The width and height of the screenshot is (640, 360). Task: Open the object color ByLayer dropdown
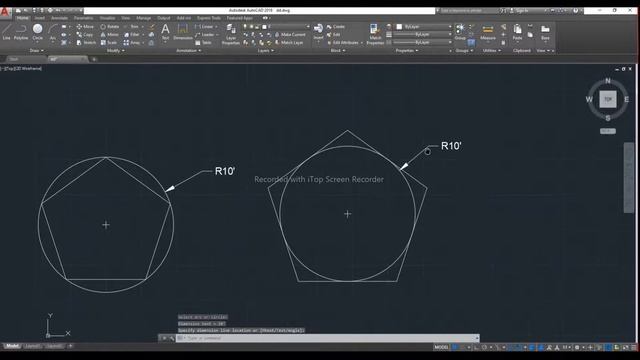[x=423, y=27]
